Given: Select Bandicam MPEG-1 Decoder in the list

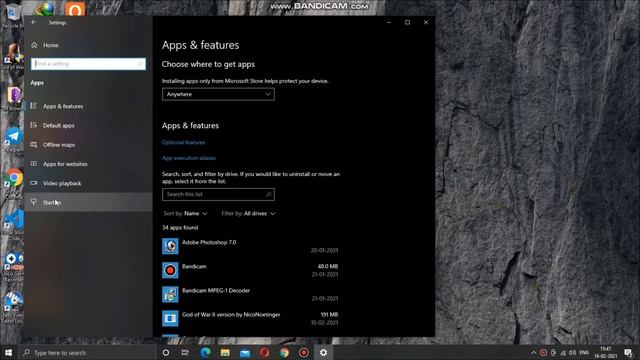Looking at the screenshot, I should pos(250,294).
